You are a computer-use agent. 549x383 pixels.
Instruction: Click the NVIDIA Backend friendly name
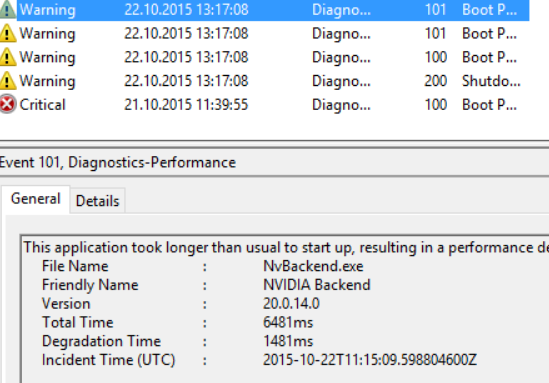pyautogui.click(x=317, y=285)
